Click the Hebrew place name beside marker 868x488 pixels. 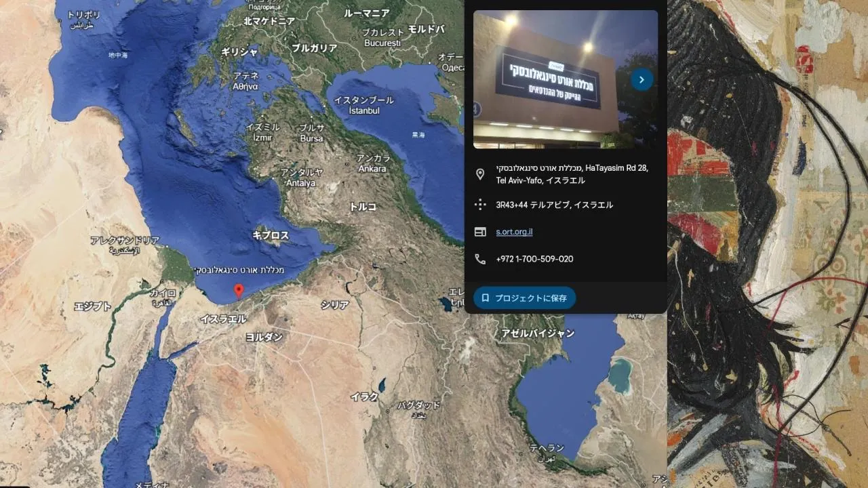[x=239, y=270]
